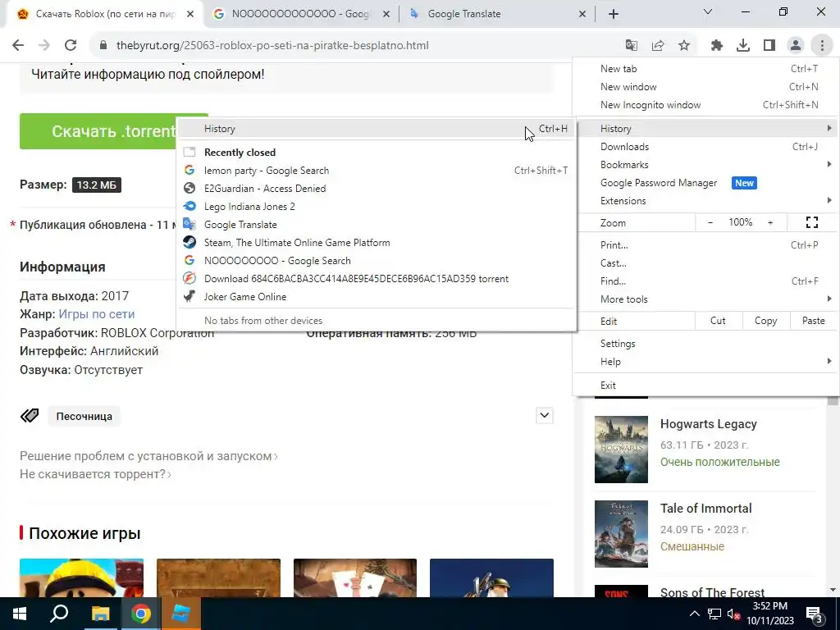The width and height of the screenshot is (840, 630).
Task: Open the Tale of Immortal game link
Action: [x=705, y=509]
